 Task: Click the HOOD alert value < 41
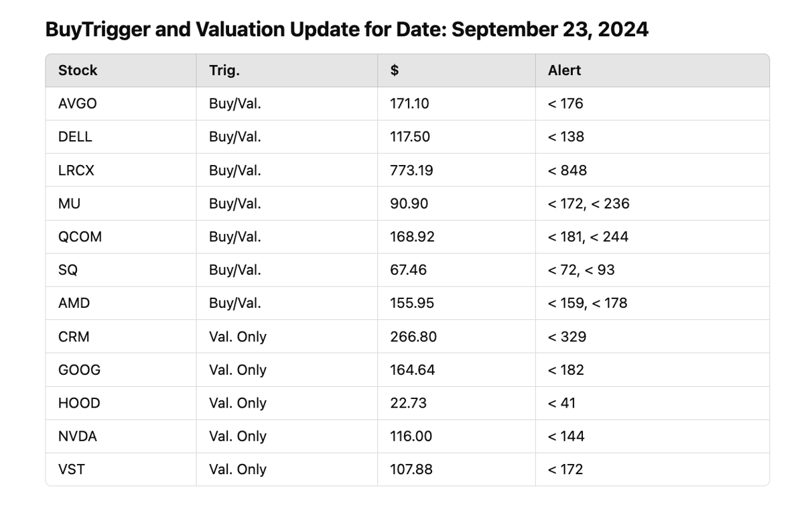[x=561, y=403]
